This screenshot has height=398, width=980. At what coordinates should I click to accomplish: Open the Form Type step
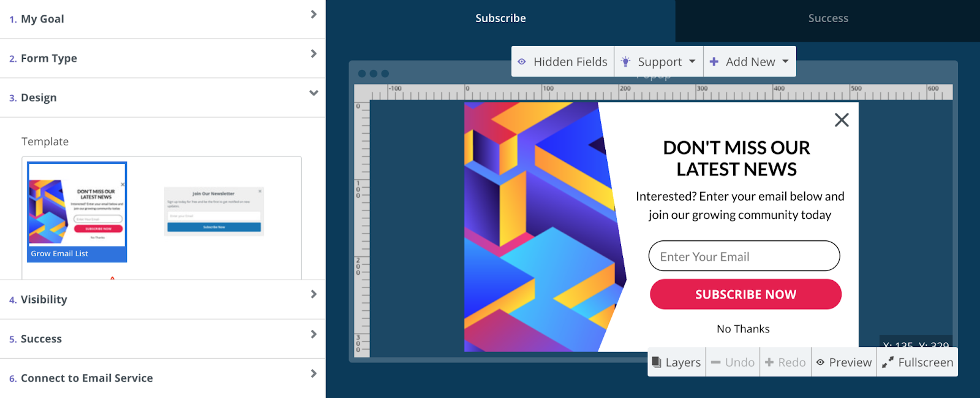click(162, 58)
